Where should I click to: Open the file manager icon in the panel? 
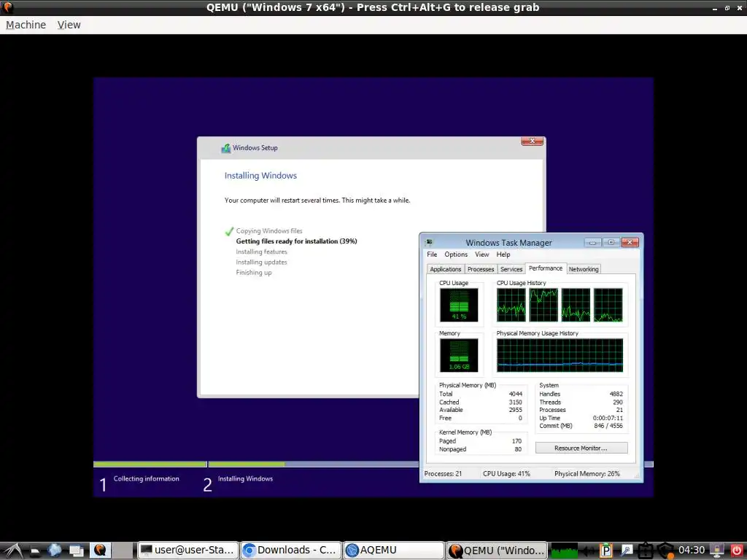35,551
